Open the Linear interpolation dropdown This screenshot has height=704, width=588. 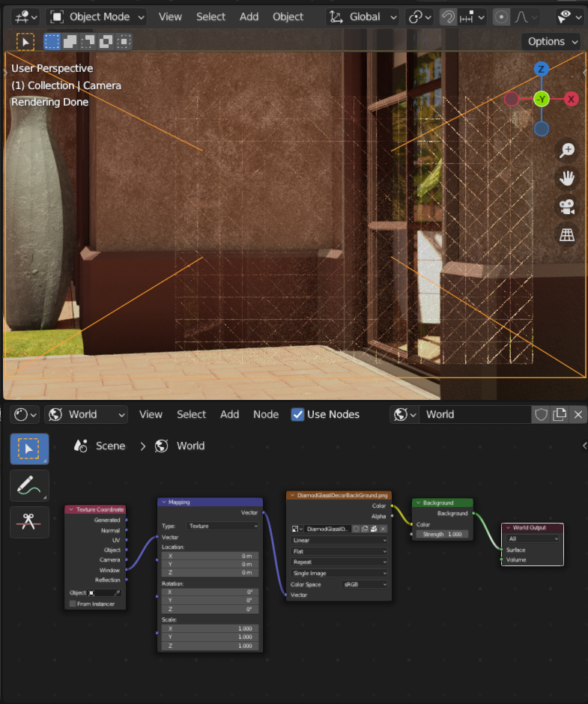click(339, 540)
